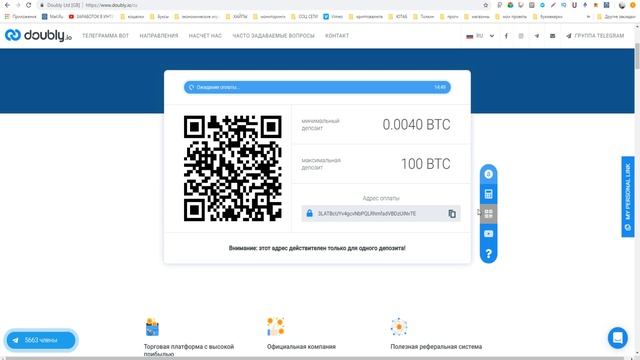
Task: Open the YouTube bookmark in bookmarks bar
Action: click(x=91, y=17)
